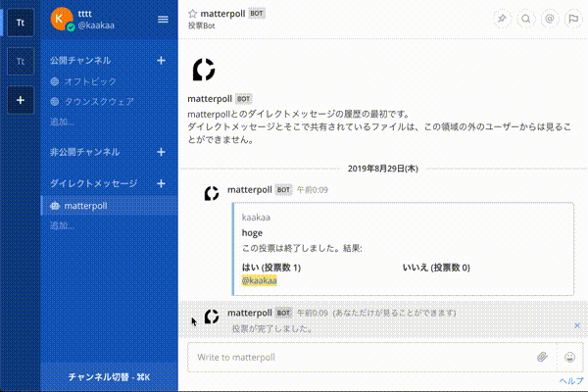The image size is (588, 392).
Task: Click the 非公開チャンネル section heading
Action: (x=84, y=152)
